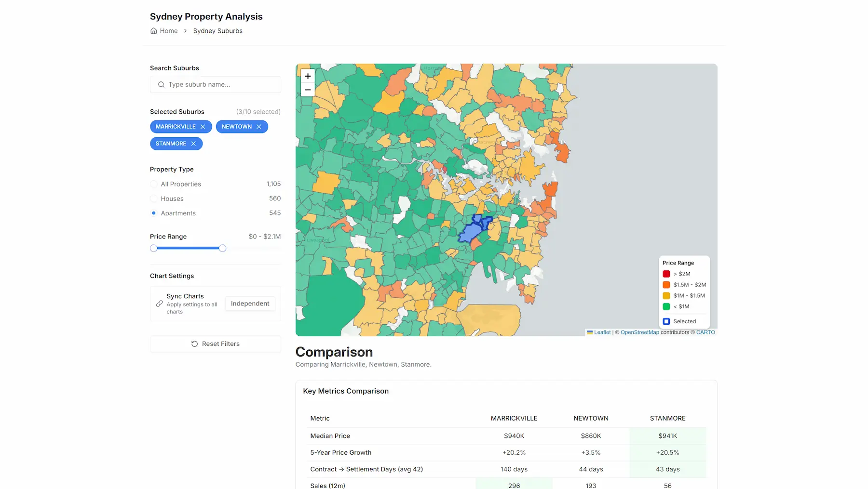Click the reset arrow icon on Reset Filters
Viewport: 868px width, 489px height.
pos(195,344)
